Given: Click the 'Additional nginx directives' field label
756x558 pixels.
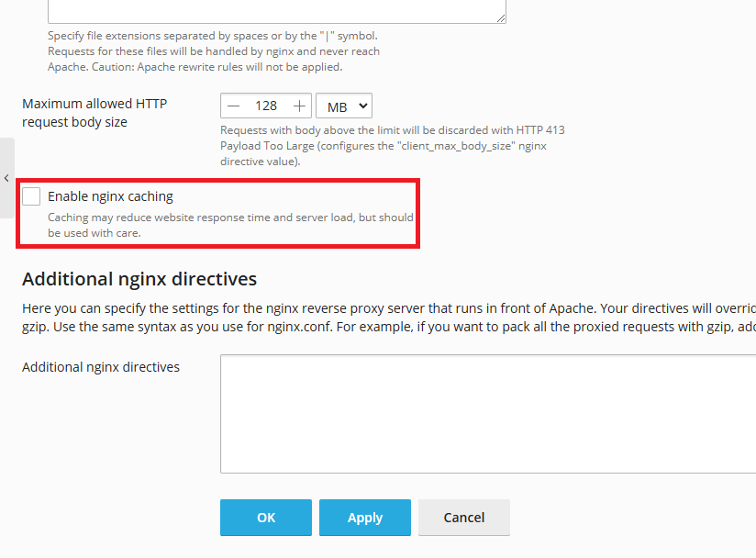Looking at the screenshot, I should coord(101,367).
